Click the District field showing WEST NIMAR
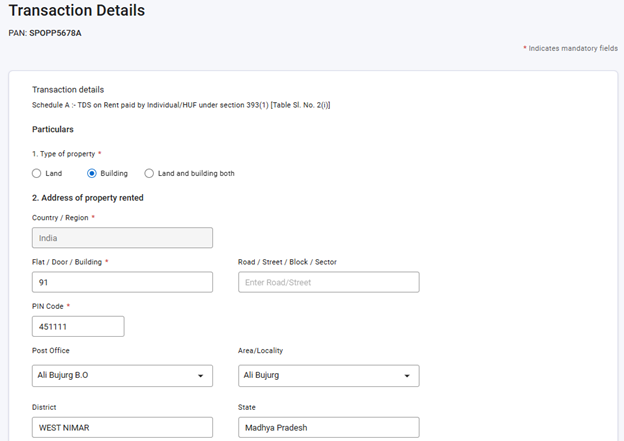Image resolution: width=624 pixels, height=441 pixels. [122, 428]
